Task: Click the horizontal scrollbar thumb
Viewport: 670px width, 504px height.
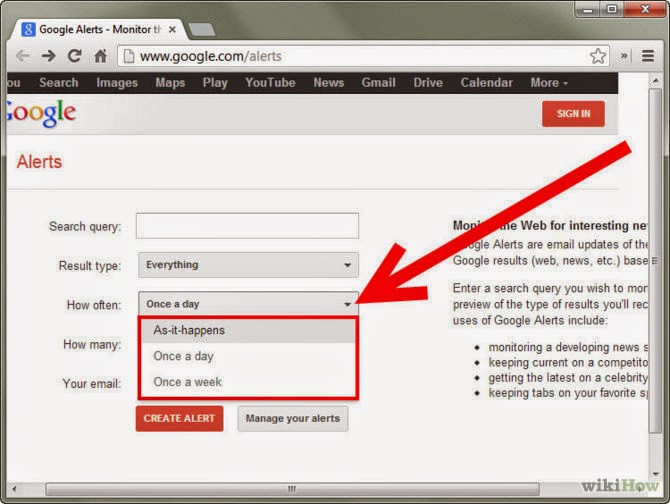Action: click(x=292, y=489)
